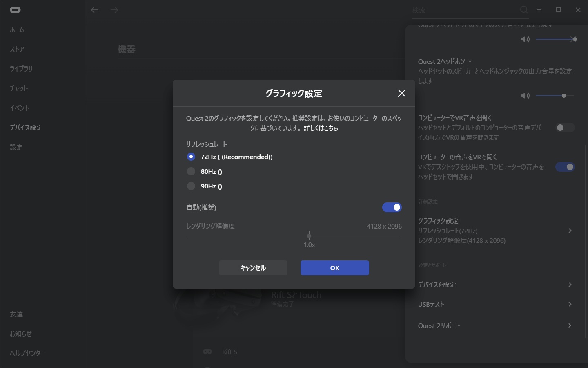Open the 詳しくはこちら link
588x368 pixels.
click(x=321, y=128)
